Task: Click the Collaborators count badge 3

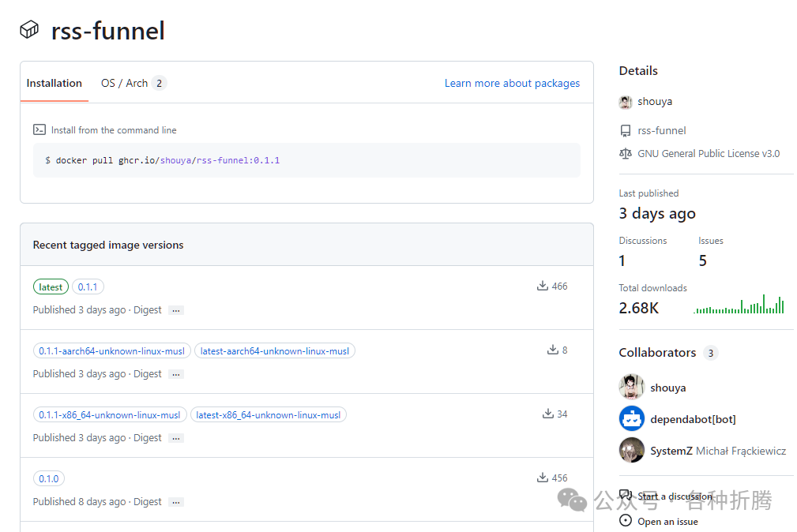Action: (x=711, y=353)
